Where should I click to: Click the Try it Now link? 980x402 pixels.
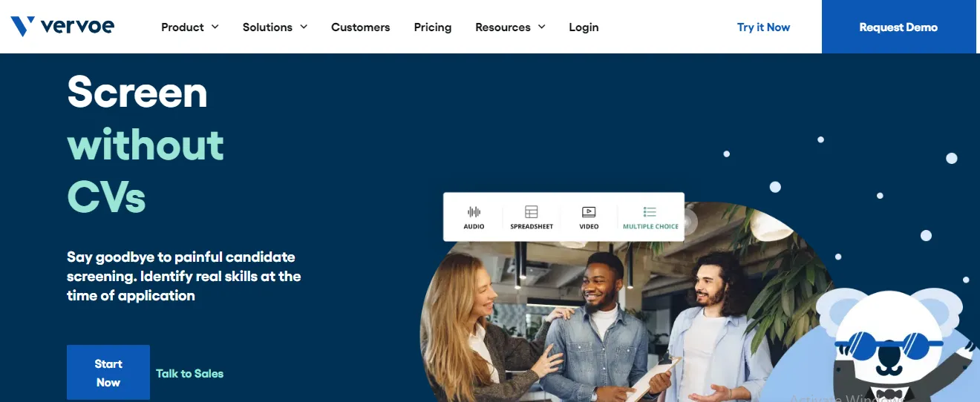[763, 27]
